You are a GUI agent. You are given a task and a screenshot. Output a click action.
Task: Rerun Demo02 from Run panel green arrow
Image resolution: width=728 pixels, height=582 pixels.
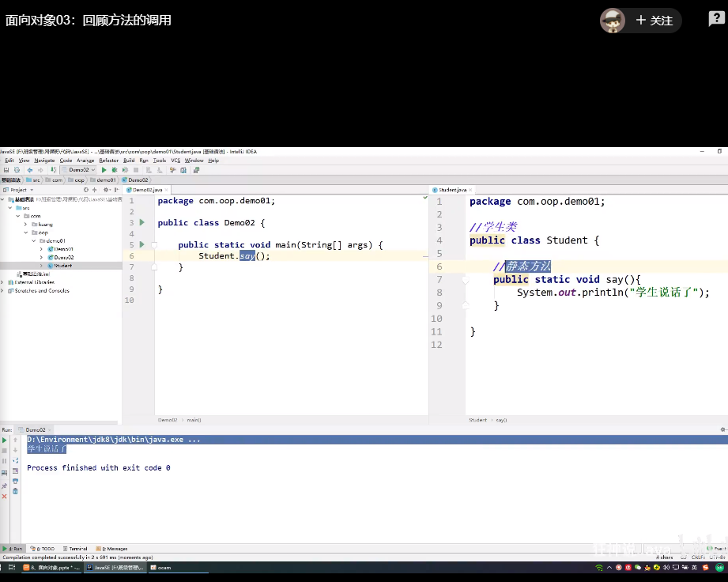(x=4, y=440)
